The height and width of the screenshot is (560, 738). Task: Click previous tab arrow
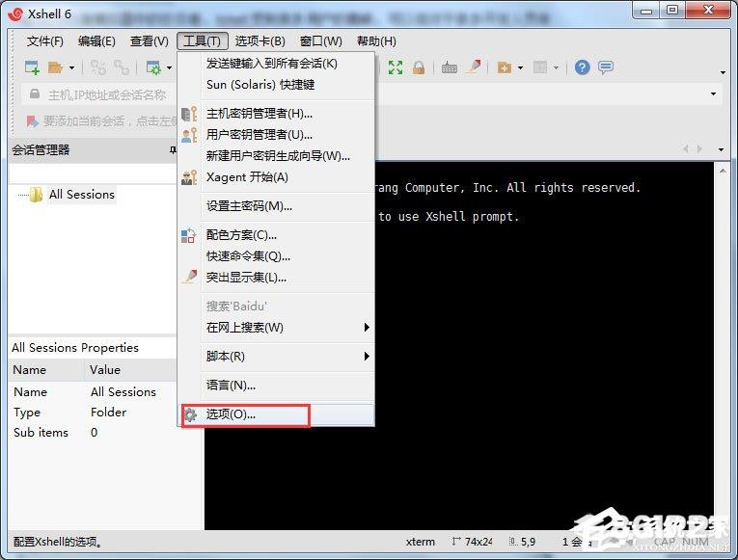coord(686,149)
